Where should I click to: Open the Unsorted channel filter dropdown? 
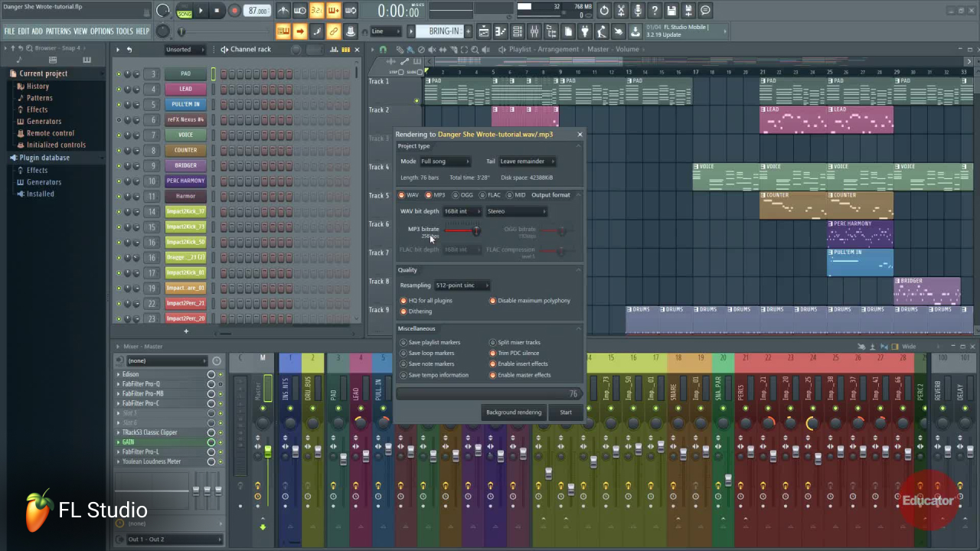[x=185, y=50]
